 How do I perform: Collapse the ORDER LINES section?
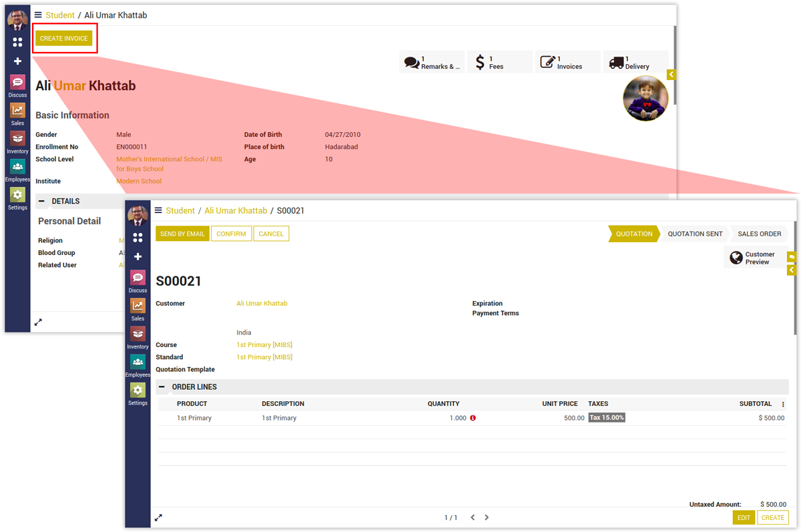click(162, 387)
